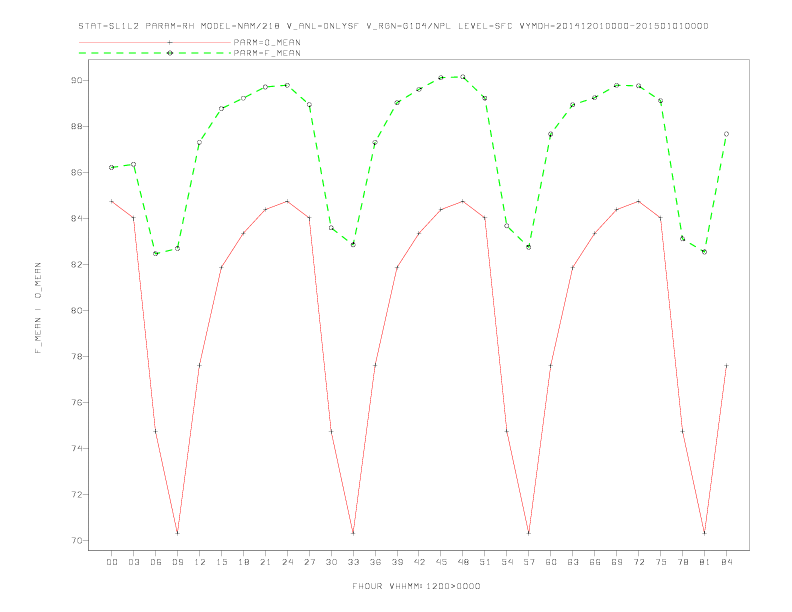This screenshot has width=792, height=612.
Task: Click the x-axis tick label 15
Action: [221, 562]
